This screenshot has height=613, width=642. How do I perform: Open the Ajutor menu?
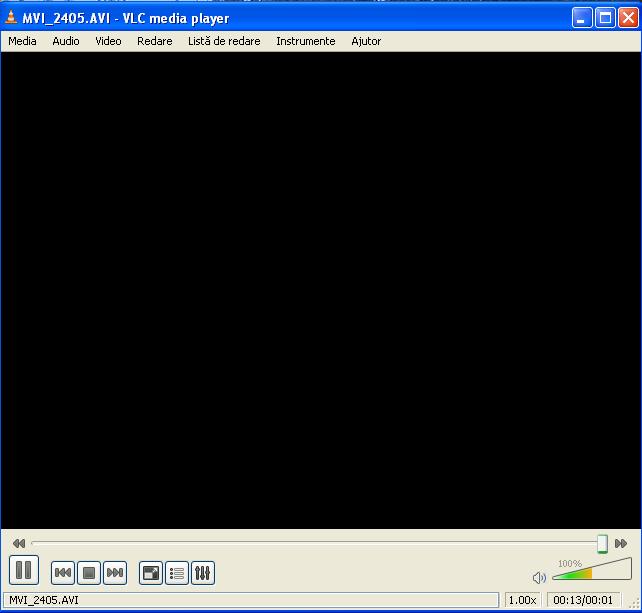click(x=366, y=41)
